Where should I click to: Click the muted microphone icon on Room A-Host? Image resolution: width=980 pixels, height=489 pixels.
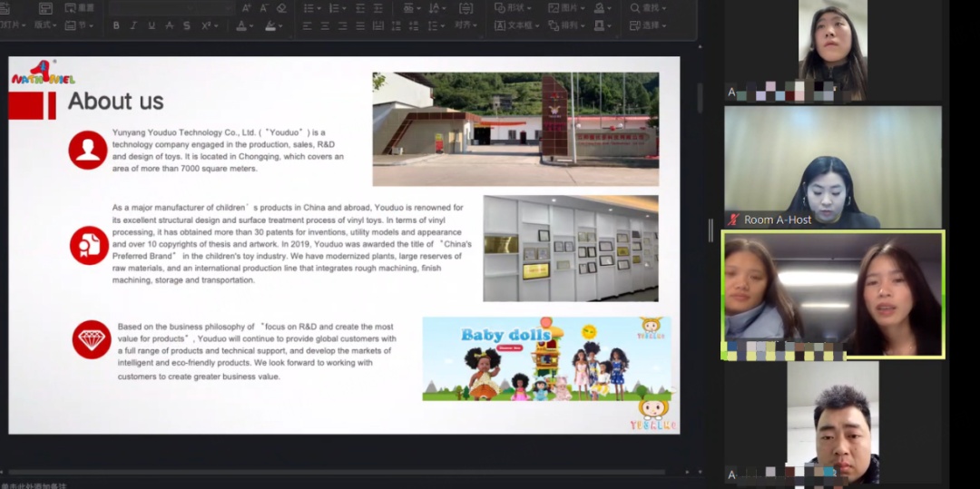[x=734, y=220]
